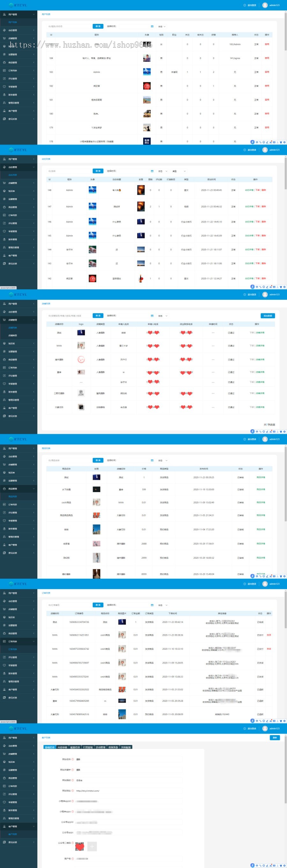Open 状态 dropdown on 用户列表 page

[162, 26]
